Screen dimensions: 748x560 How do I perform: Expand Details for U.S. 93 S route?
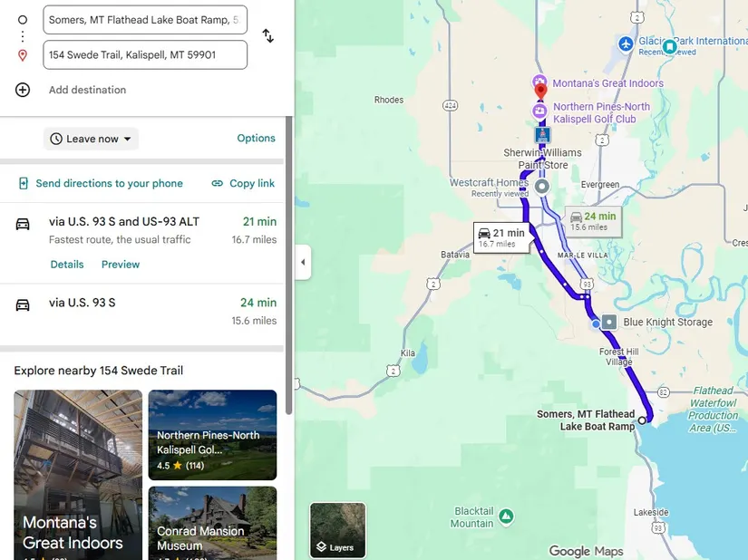(67, 265)
